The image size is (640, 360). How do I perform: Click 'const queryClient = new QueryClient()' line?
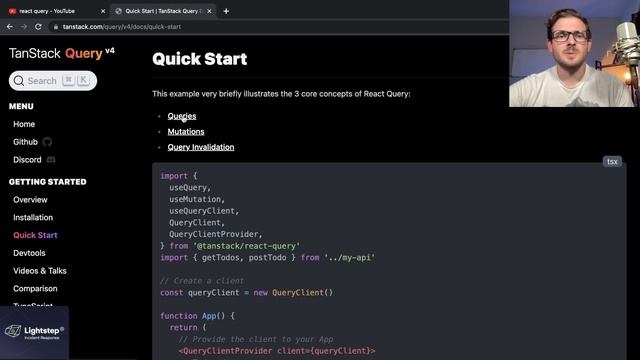pyautogui.click(x=247, y=293)
